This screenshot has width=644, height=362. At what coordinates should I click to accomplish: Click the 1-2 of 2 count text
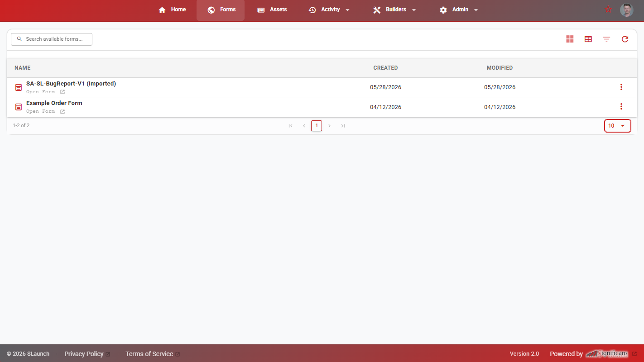21,125
